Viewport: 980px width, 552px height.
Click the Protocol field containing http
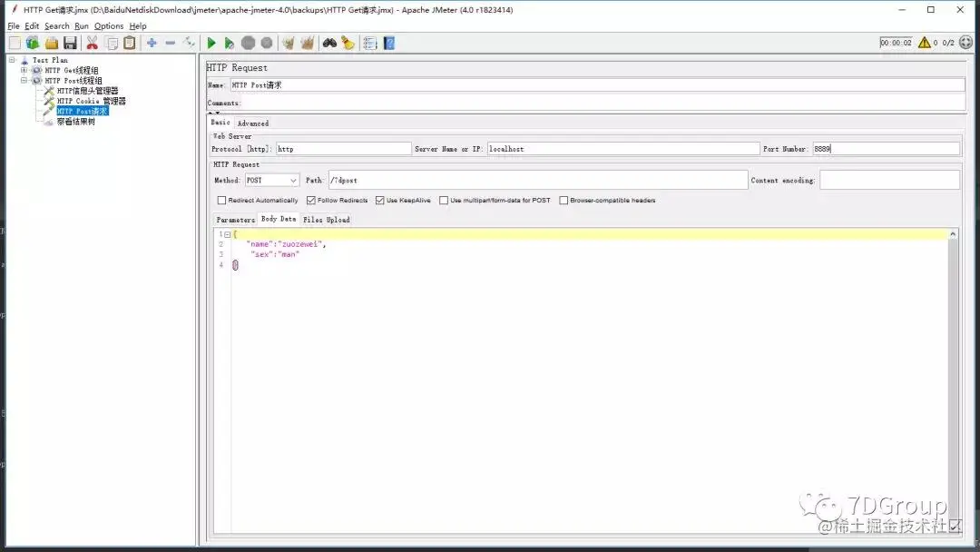pos(344,149)
